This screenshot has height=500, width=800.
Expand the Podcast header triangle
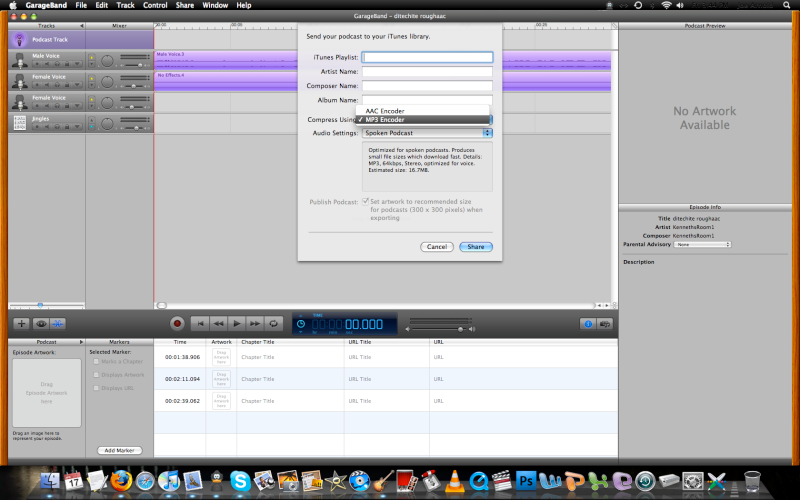(x=81, y=342)
